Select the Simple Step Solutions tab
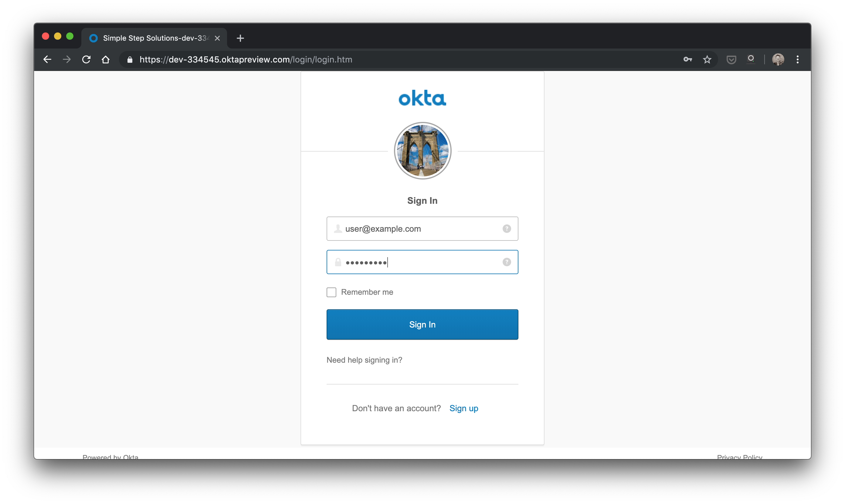The image size is (845, 504). pyautogui.click(x=154, y=38)
